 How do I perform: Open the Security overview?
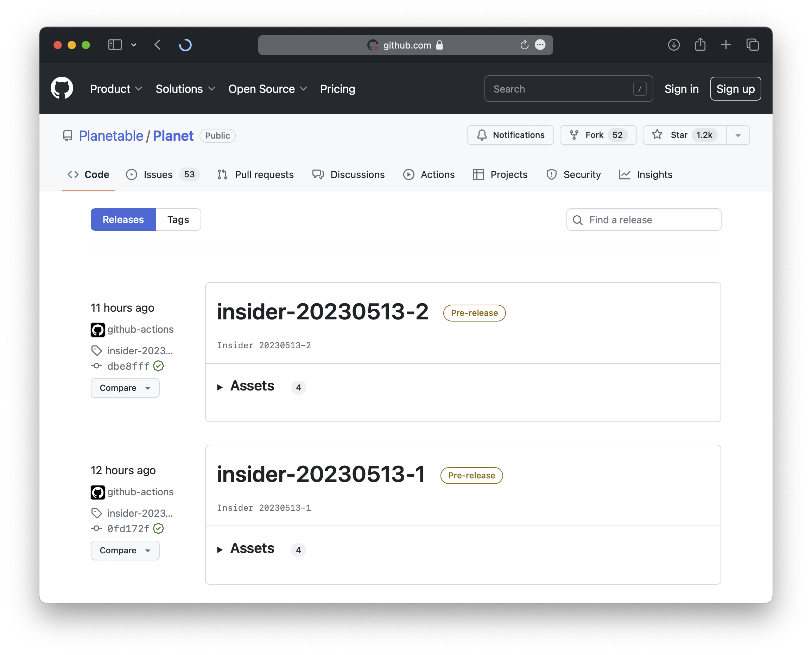(x=573, y=174)
